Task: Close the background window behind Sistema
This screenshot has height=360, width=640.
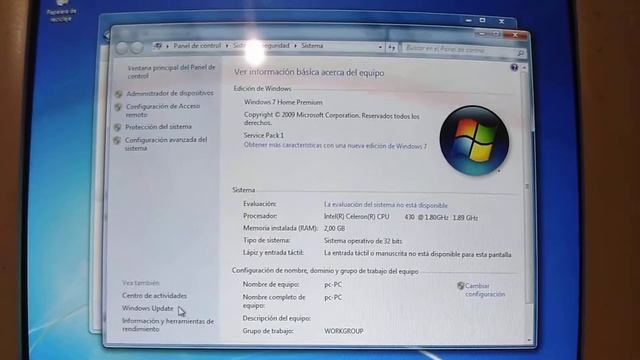Action: [x=502, y=21]
